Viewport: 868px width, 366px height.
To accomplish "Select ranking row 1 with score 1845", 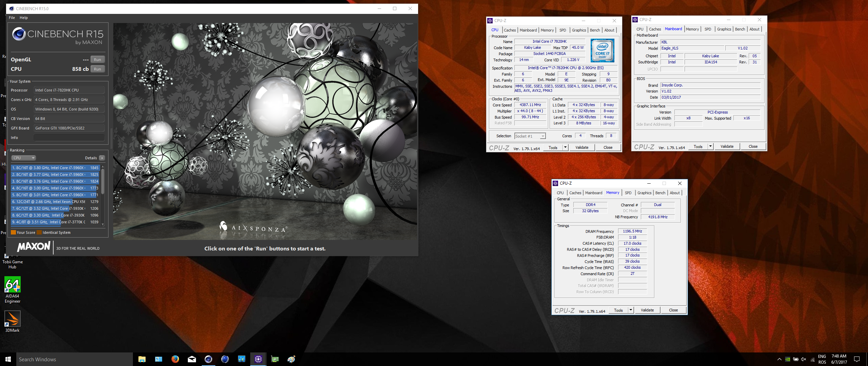I will tap(55, 168).
